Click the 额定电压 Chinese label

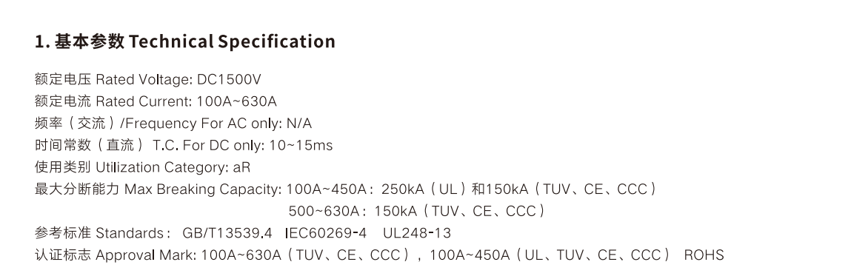click(62, 80)
